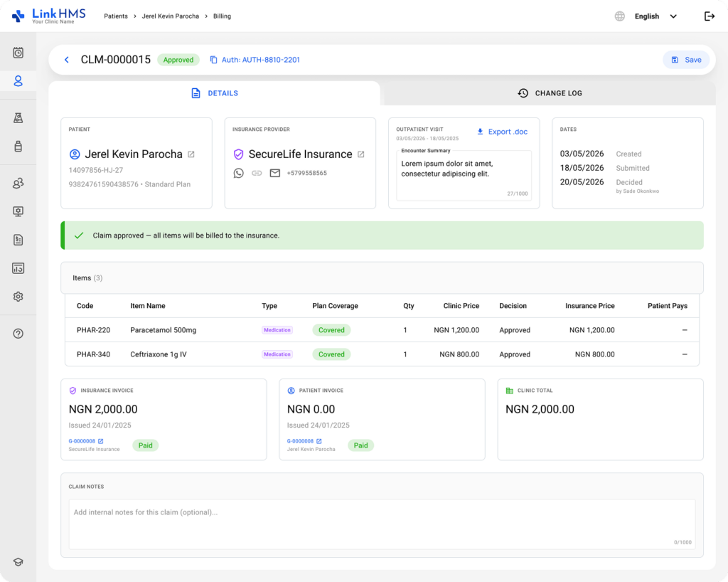Focus the Claim Notes text area

click(x=382, y=524)
